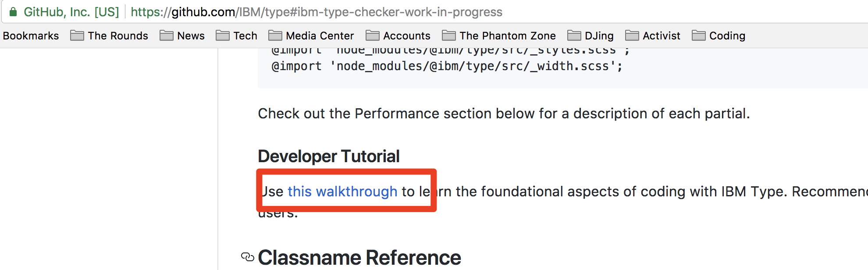Open The Phantom Zone folder icon

(x=449, y=36)
